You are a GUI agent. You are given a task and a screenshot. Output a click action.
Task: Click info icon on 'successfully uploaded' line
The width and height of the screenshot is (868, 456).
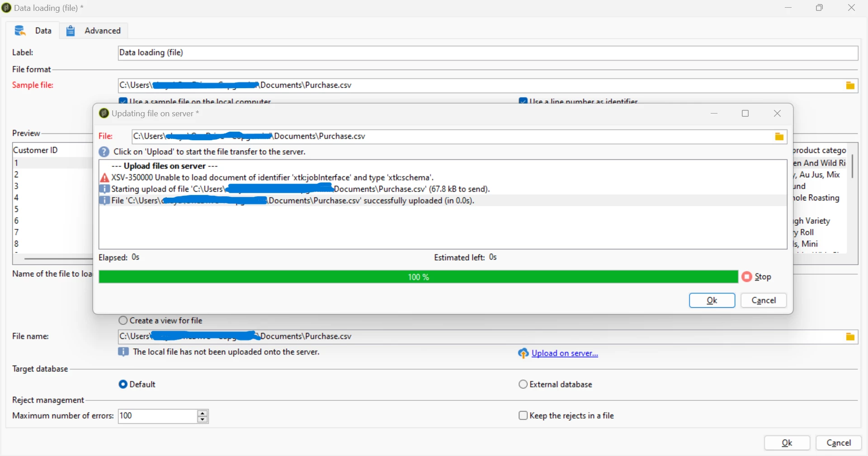point(104,200)
